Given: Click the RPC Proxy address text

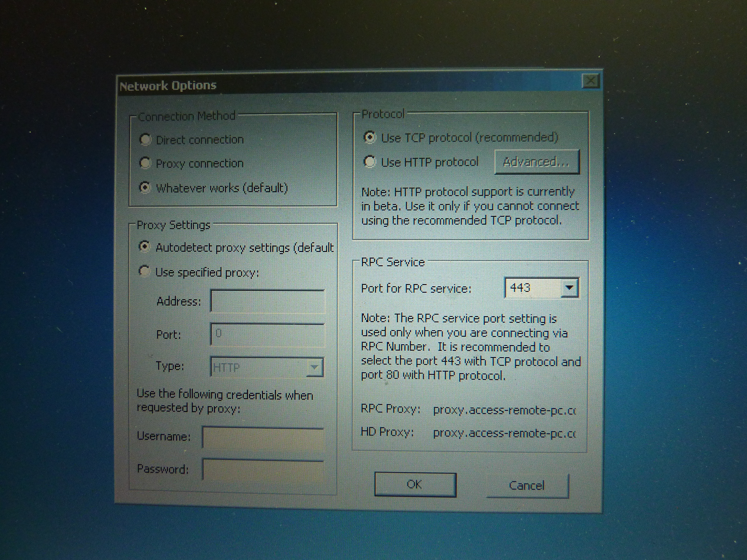Looking at the screenshot, I should [x=504, y=410].
